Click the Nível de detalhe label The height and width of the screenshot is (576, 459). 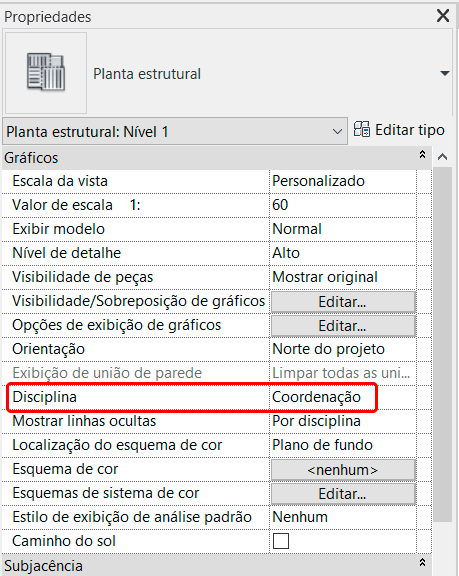point(66,253)
